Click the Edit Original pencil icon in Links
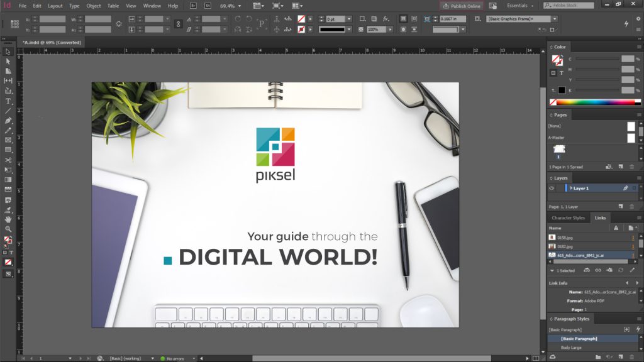This screenshot has height=362, width=644. 632,270
